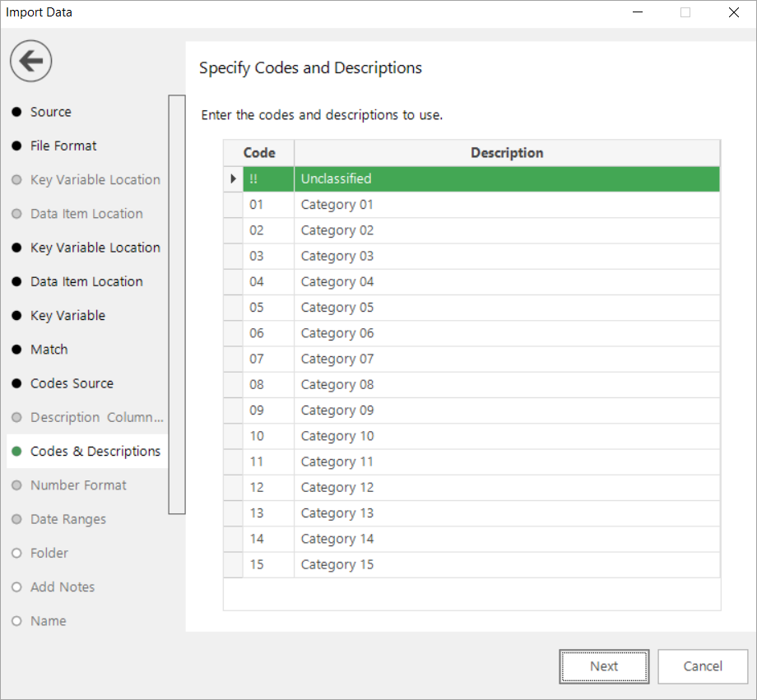Screen dimensions: 757x700
Task: Edit the Category 02 description cell
Action: tap(507, 230)
